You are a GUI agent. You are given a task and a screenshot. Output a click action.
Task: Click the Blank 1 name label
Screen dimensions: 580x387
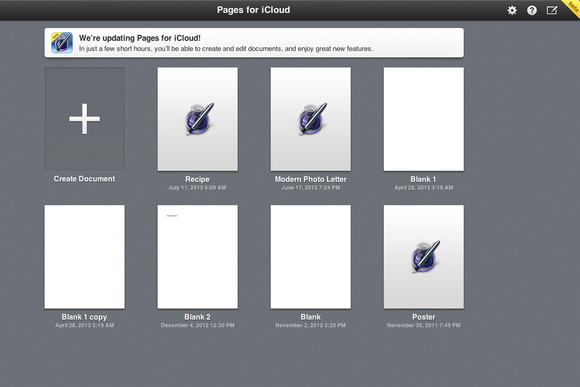click(x=424, y=179)
